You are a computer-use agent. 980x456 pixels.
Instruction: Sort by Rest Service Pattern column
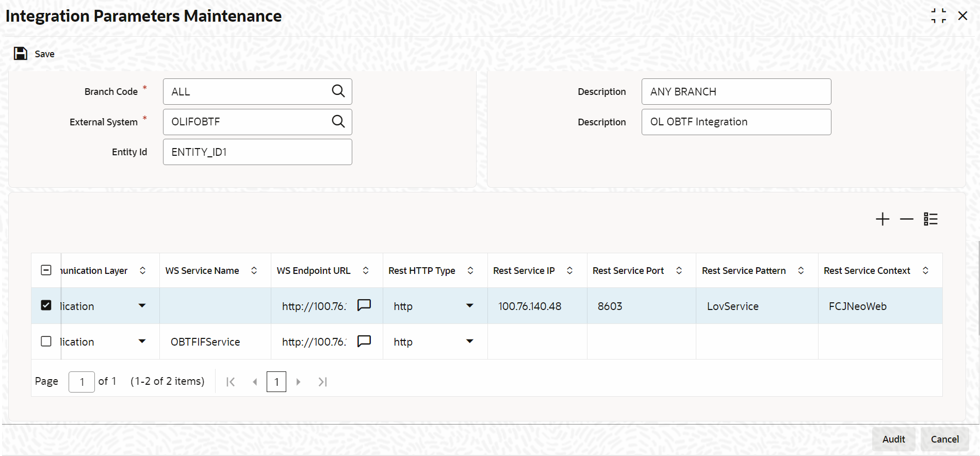(x=801, y=270)
